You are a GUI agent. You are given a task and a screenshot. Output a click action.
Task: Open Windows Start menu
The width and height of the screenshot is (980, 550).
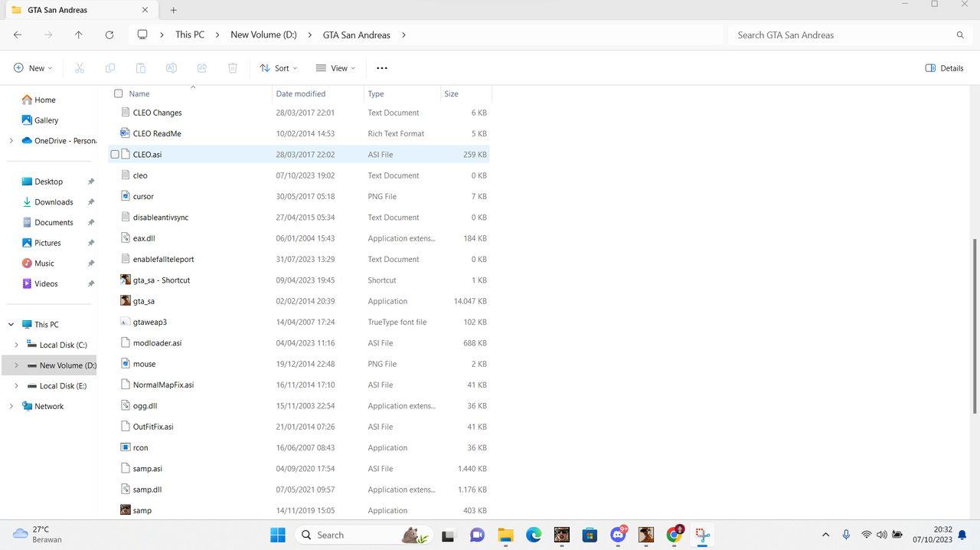(277, 535)
